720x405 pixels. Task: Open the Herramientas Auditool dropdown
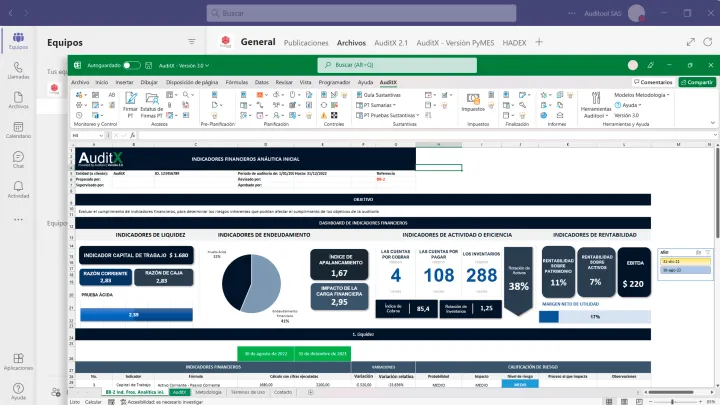coord(596,105)
